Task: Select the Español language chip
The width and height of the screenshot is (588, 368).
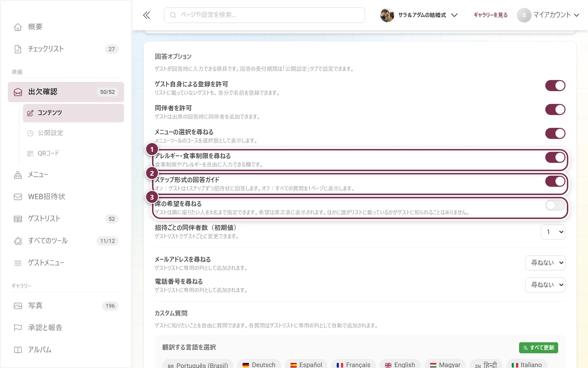Action: [306, 365]
